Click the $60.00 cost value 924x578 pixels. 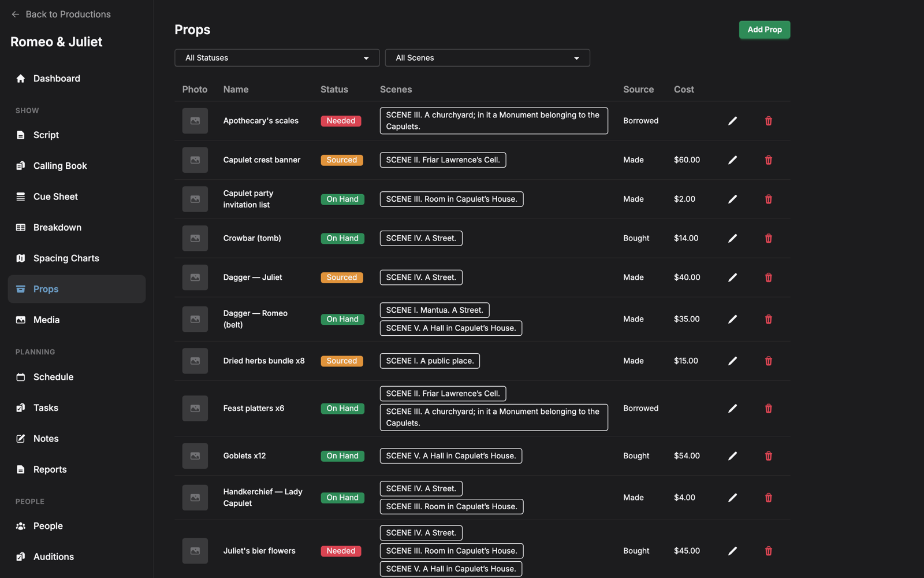click(x=687, y=160)
